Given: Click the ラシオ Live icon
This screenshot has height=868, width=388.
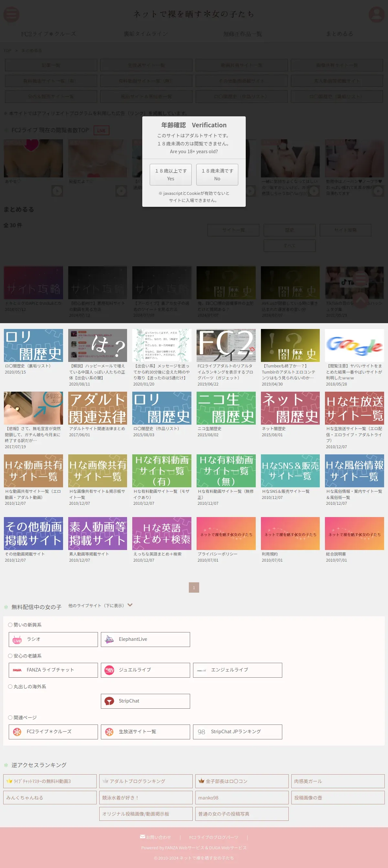Looking at the screenshot, I should 17,640.
